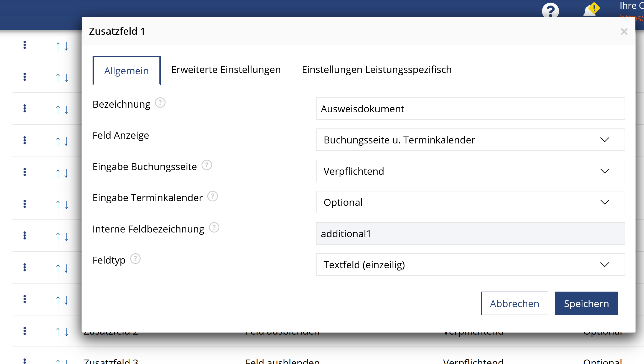Move the Zusatzfeld 2 row down with arrow
The width and height of the screenshot is (644, 364).
[66, 332]
